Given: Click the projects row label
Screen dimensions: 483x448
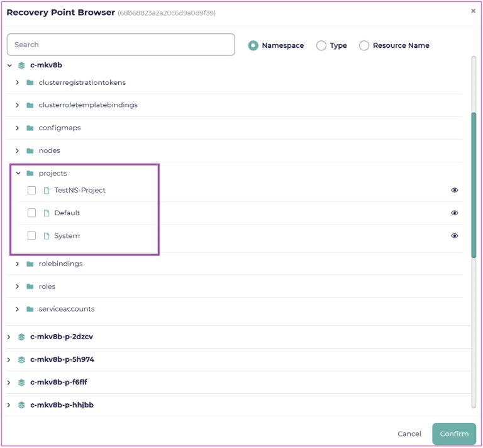Looking at the screenshot, I should coord(53,174).
